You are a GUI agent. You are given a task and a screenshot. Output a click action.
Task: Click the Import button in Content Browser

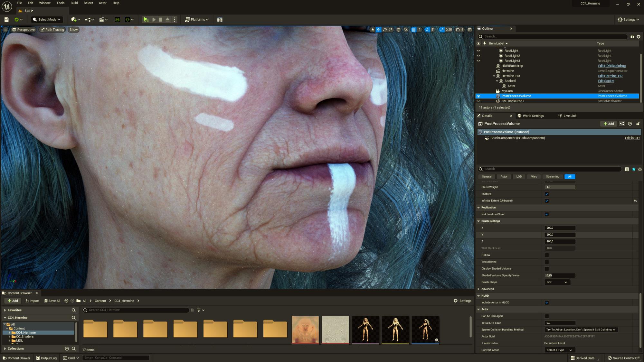(32, 301)
